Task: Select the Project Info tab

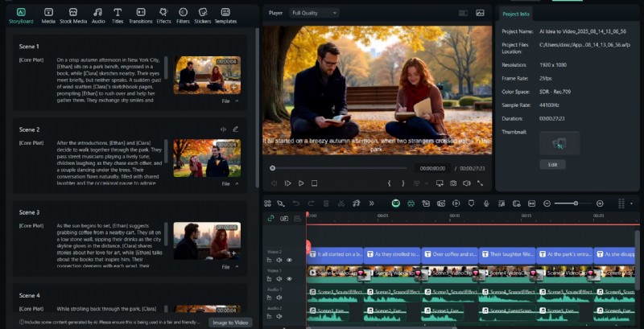Action: click(x=516, y=14)
